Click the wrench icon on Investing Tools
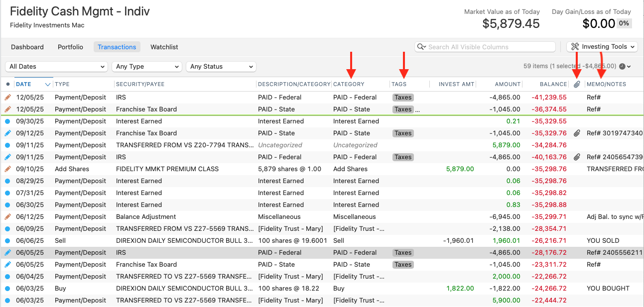This screenshot has height=307, width=644. 575,47
